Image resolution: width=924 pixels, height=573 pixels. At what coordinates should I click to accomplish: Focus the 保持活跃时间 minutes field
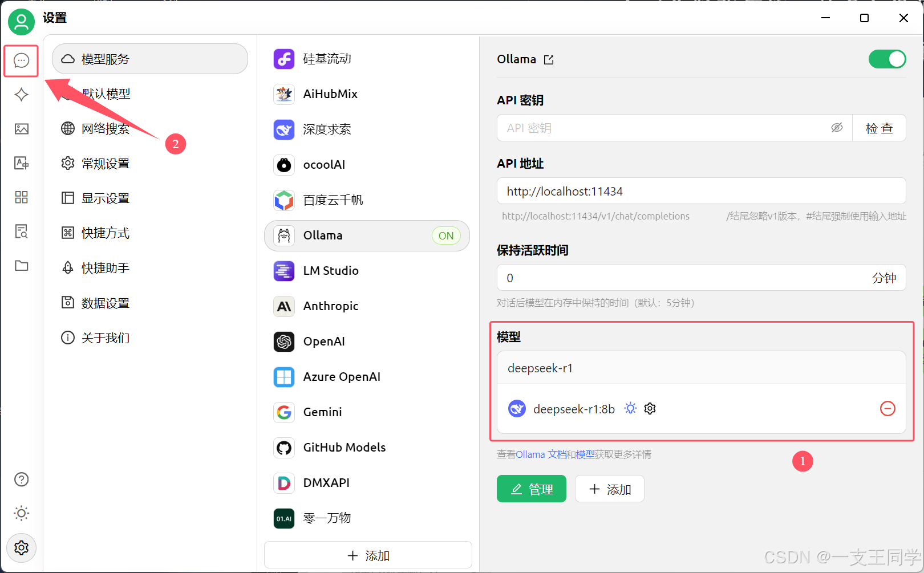[702, 278]
